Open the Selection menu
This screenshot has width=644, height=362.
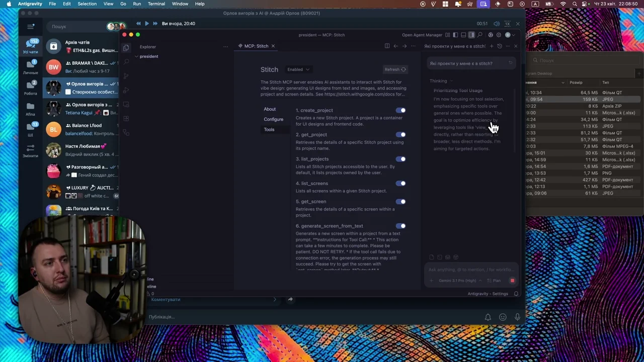point(87,4)
